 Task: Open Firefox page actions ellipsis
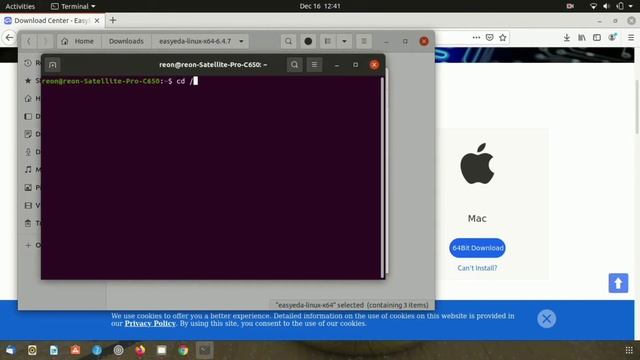(476, 38)
